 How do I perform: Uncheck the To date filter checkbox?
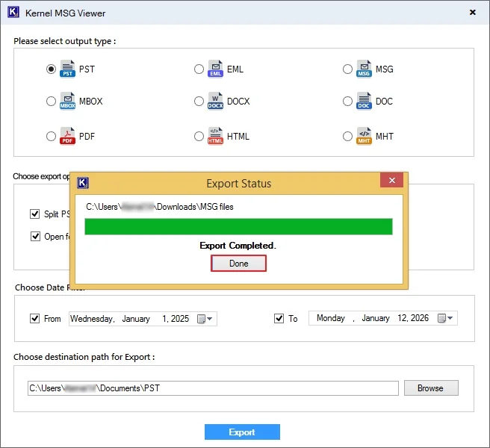pyautogui.click(x=279, y=318)
